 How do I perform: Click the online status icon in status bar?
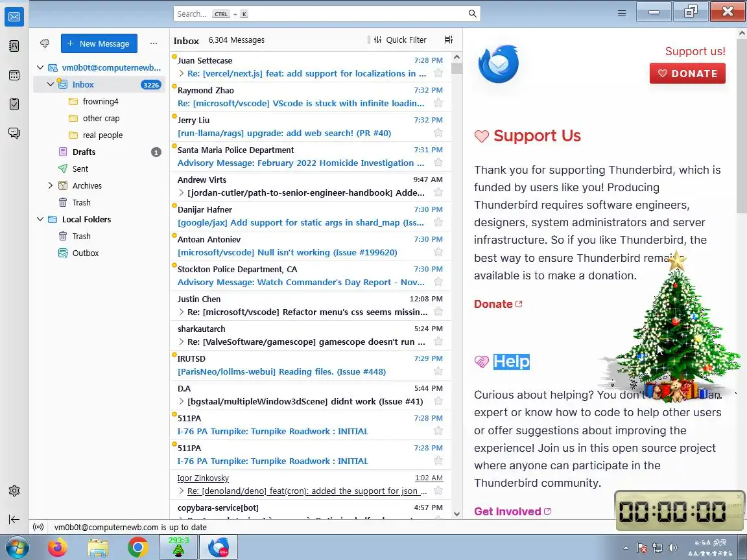click(x=39, y=527)
